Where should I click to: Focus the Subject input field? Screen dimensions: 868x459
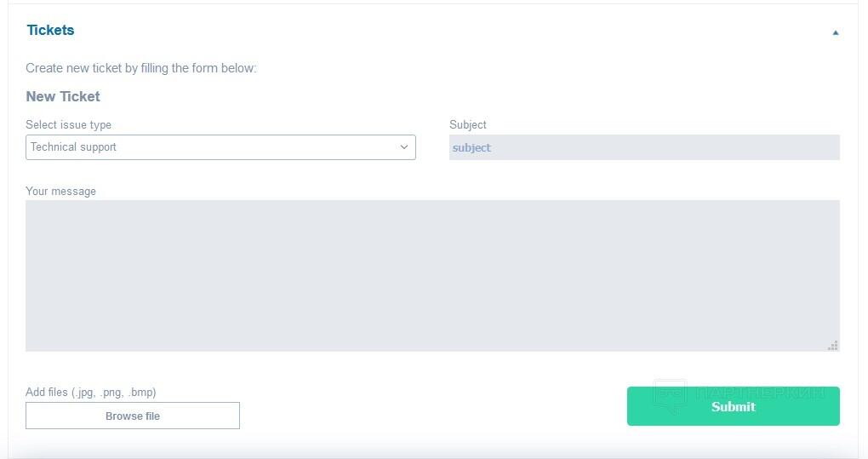coord(644,147)
